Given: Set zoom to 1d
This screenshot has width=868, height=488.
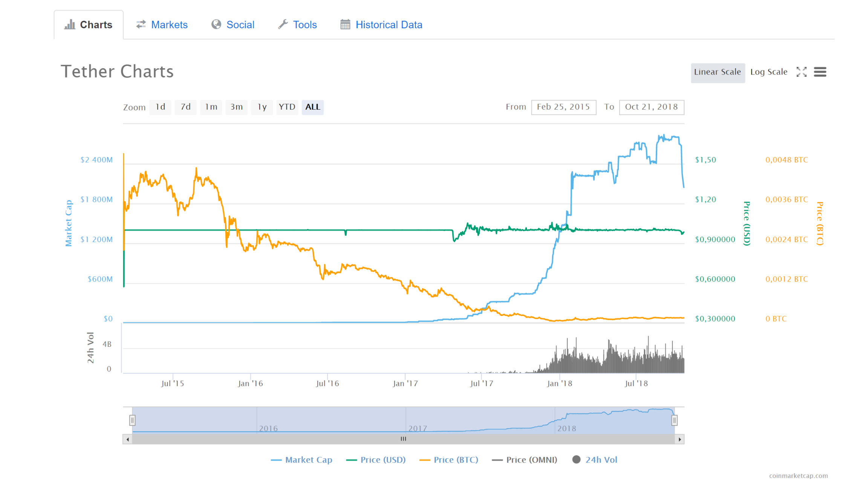Looking at the screenshot, I should 160,107.
